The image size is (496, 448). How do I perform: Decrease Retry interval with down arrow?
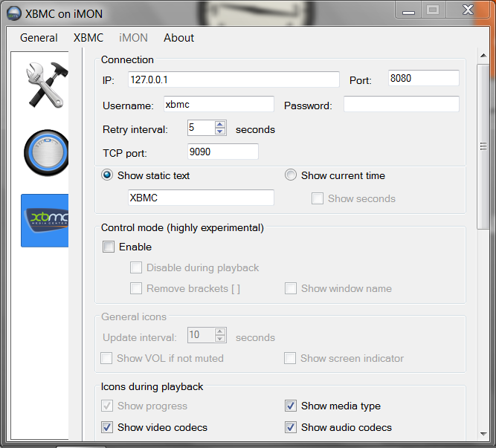click(x=220, y=131)
